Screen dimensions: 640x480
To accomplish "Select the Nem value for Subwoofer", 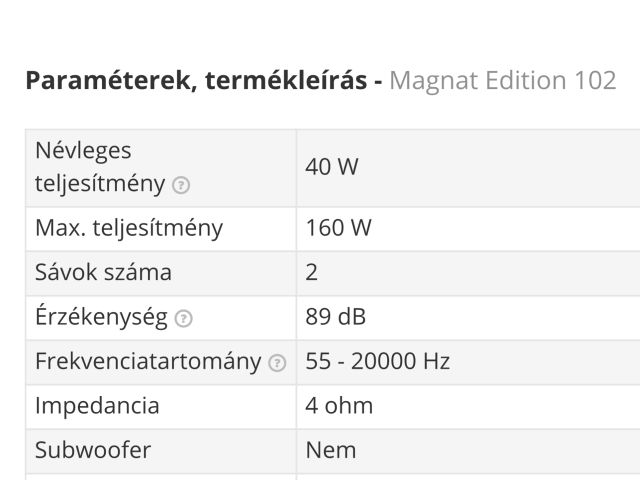I will (x=331, y=450).
